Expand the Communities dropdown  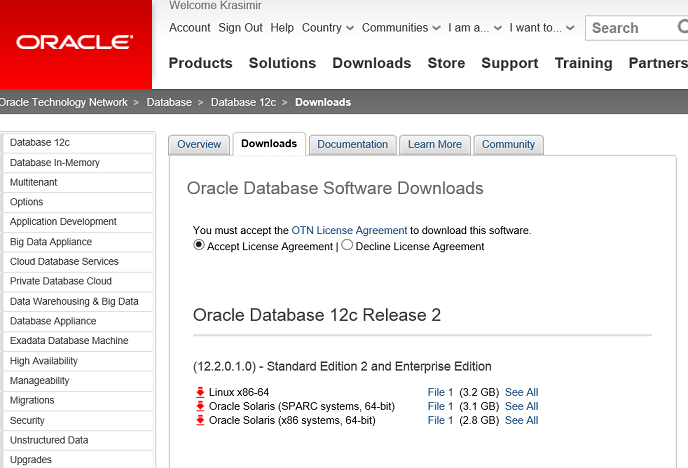(401, 28)
